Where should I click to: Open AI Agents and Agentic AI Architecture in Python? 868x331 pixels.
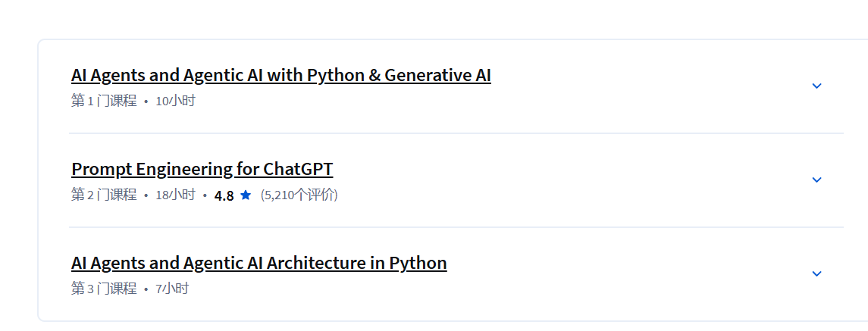[259, 263]
